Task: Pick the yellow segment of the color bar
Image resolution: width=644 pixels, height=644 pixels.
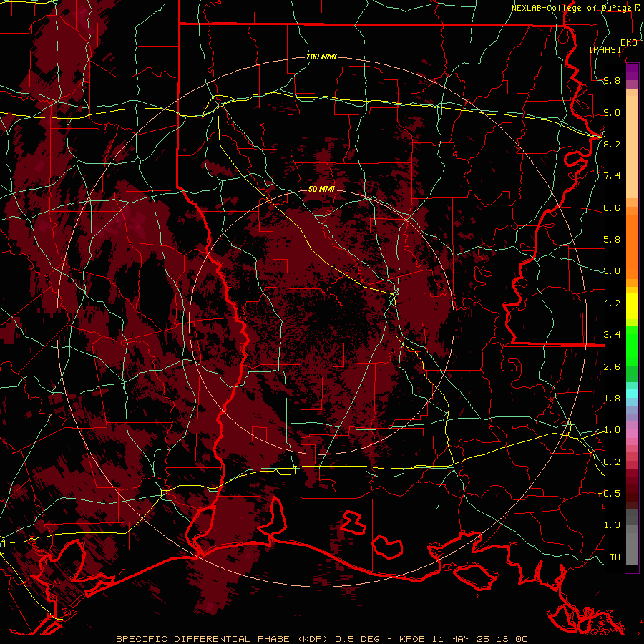Action: pos(632,306)
